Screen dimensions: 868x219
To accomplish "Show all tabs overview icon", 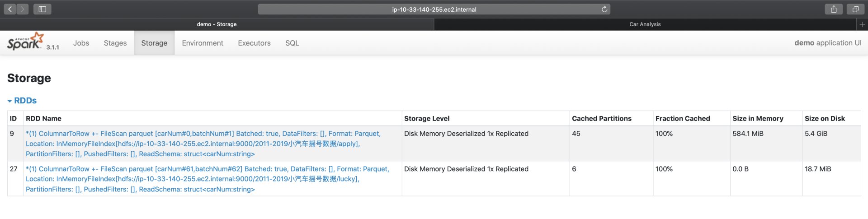I will 855,9.
